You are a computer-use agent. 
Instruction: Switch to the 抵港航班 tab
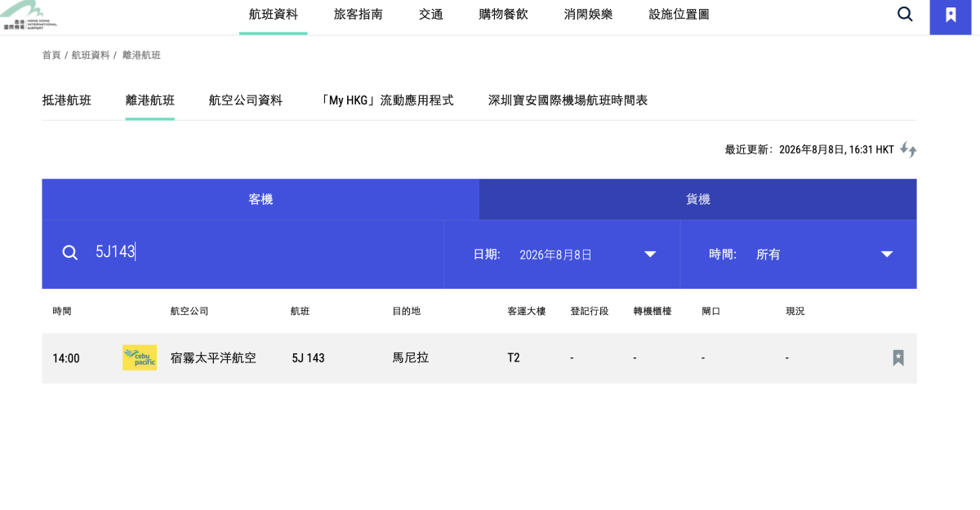point(67,100)
